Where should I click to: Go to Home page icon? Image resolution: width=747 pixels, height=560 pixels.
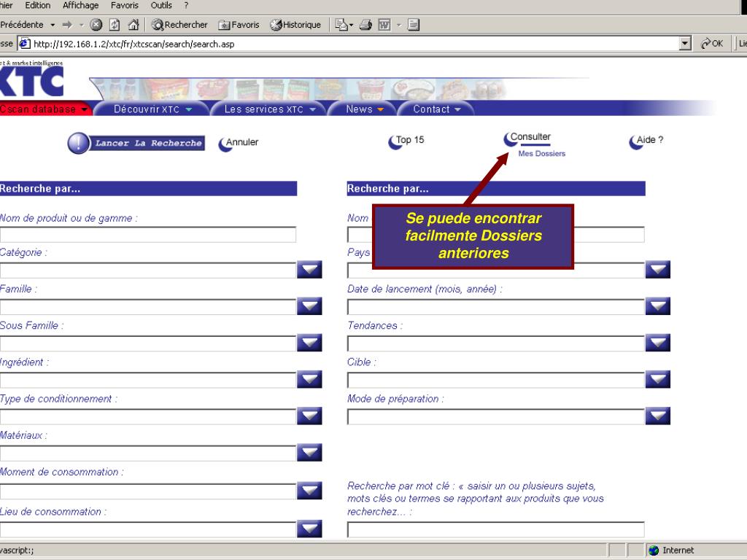click(133, 25)
